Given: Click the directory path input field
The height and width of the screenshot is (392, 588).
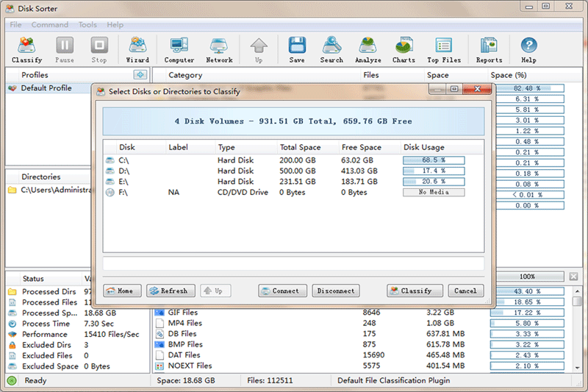Looking at the screenshot, I should point(293,263).
